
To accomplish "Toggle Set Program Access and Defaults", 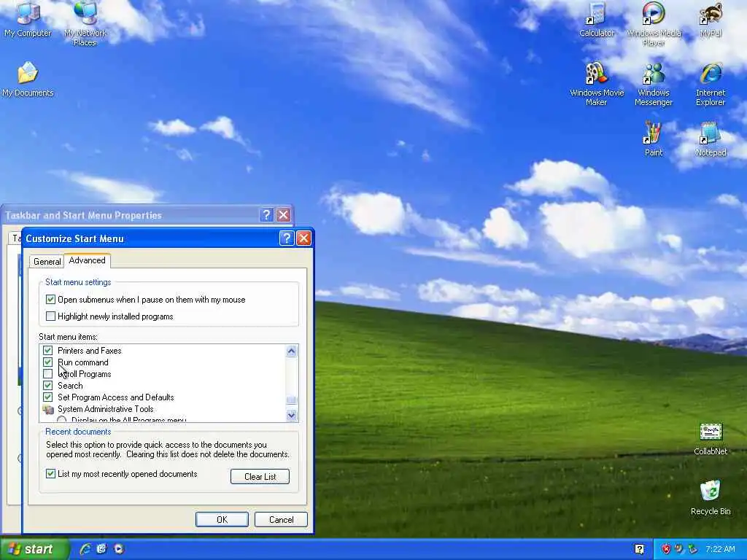I will click(47, 397).
